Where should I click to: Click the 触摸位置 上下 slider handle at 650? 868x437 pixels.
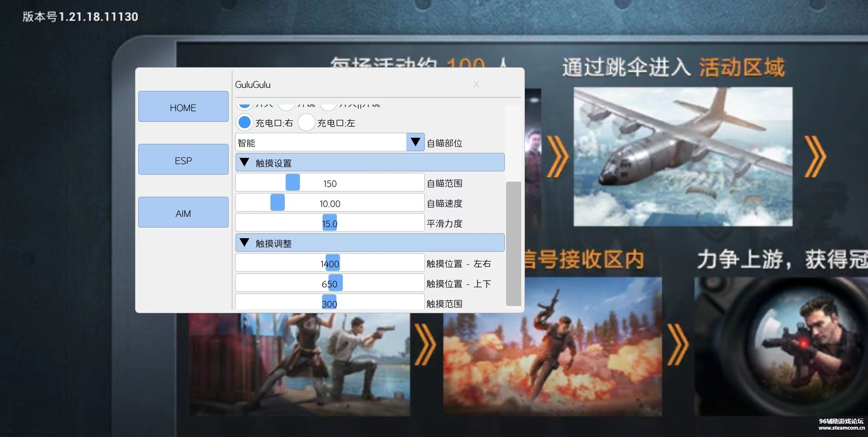tap(335, 283)
